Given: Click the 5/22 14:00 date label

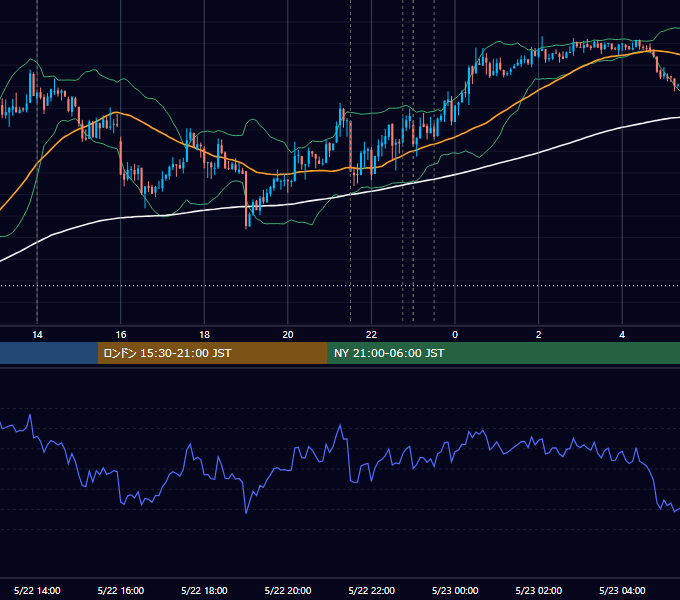Looking at the screenshot, I should (37, 590).
